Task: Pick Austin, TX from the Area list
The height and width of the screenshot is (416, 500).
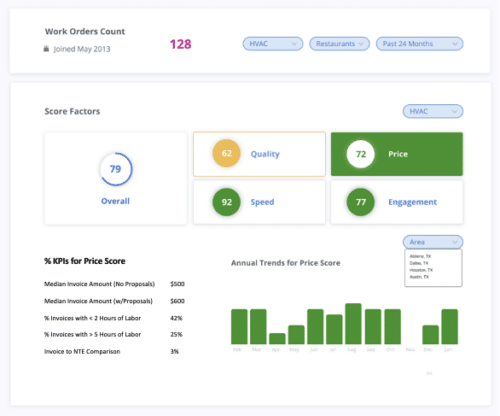Action: (419, 277)
